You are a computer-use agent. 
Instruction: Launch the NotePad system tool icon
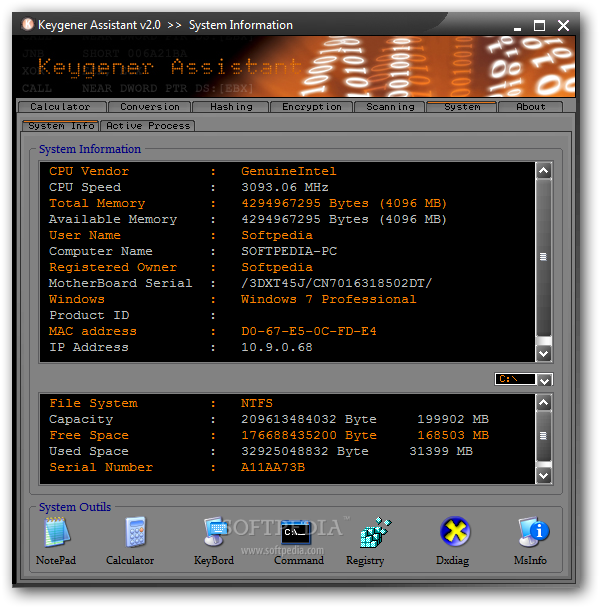(57, 531)
